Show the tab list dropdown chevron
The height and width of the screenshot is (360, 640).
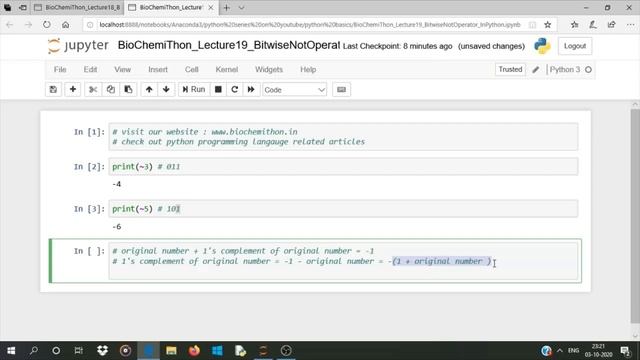click(x=241, y=7)
